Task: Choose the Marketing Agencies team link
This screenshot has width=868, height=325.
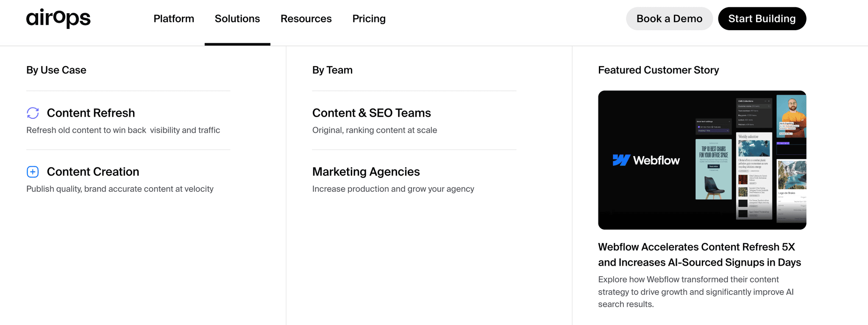Action: (x=366, y=172)
